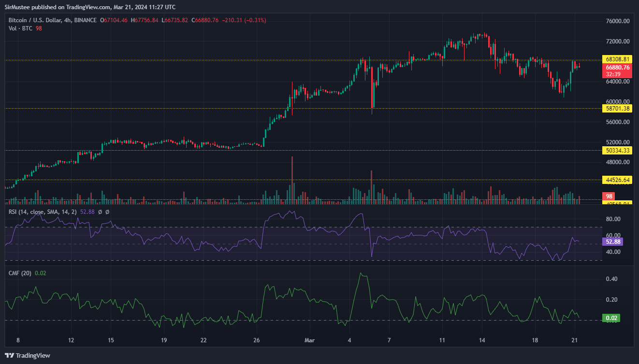This screenshot has width=639, height=364.
Task: Click the high value H67756.84
Action: coord(144,20)
